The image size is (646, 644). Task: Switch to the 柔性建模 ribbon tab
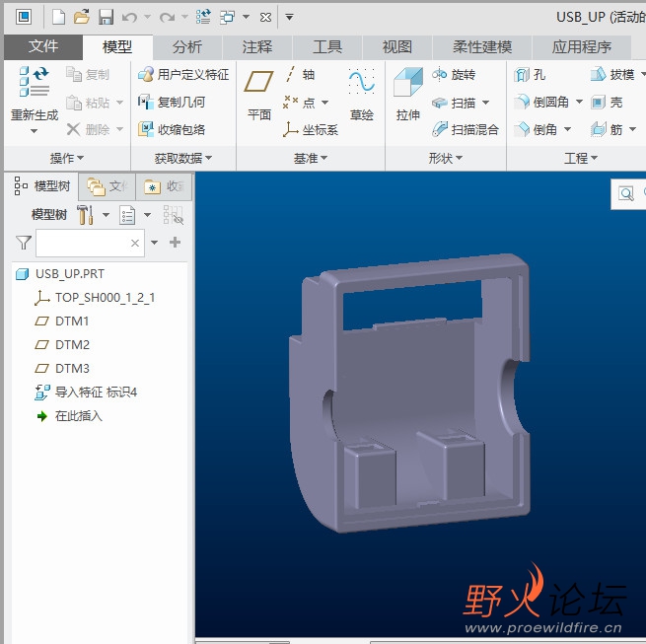482,47
